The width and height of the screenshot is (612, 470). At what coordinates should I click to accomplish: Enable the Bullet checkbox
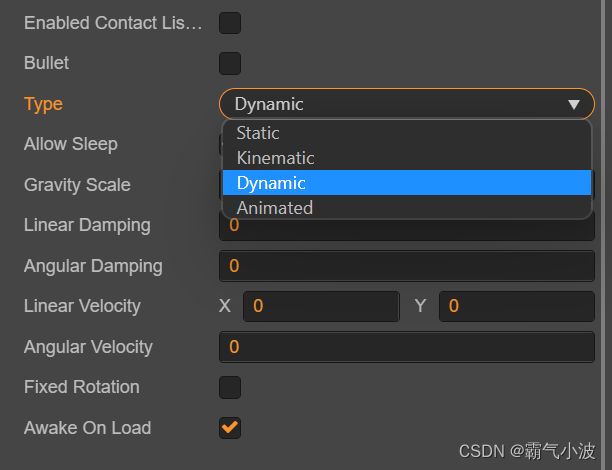pos(230,63)
